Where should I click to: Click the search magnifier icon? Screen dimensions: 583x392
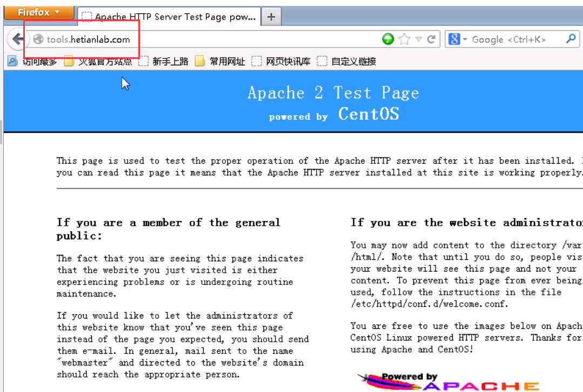(x=571, y=39)
